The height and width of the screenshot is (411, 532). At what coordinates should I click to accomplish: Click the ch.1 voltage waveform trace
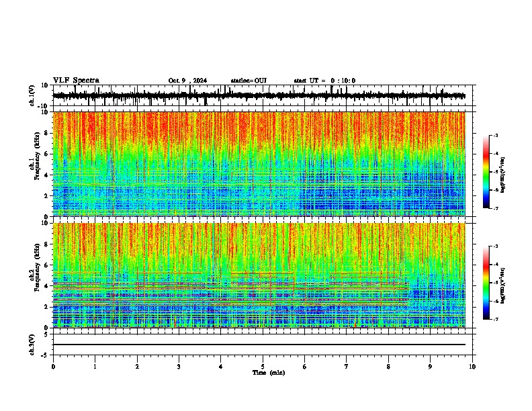tap(259, 96)
